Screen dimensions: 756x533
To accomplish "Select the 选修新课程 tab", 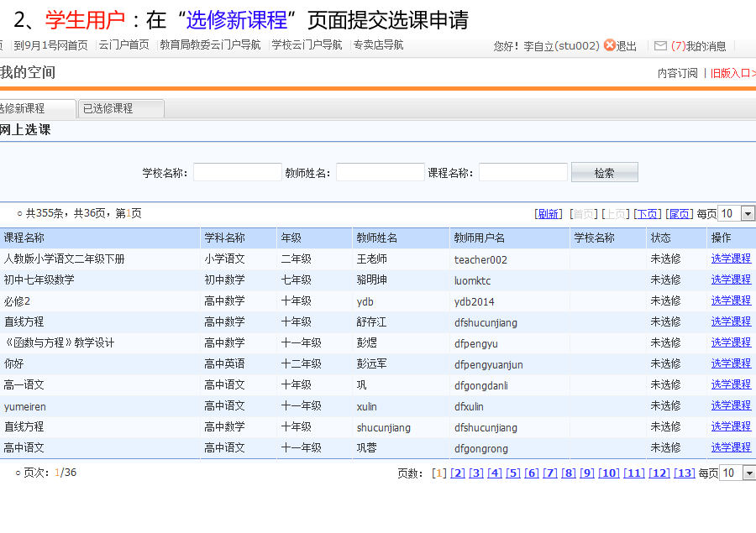I will (x=34, y=108).
